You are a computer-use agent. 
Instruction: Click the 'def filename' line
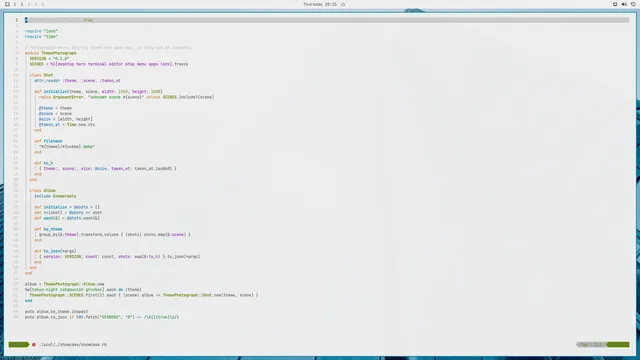pyautogui.click(x=48, y=141)
